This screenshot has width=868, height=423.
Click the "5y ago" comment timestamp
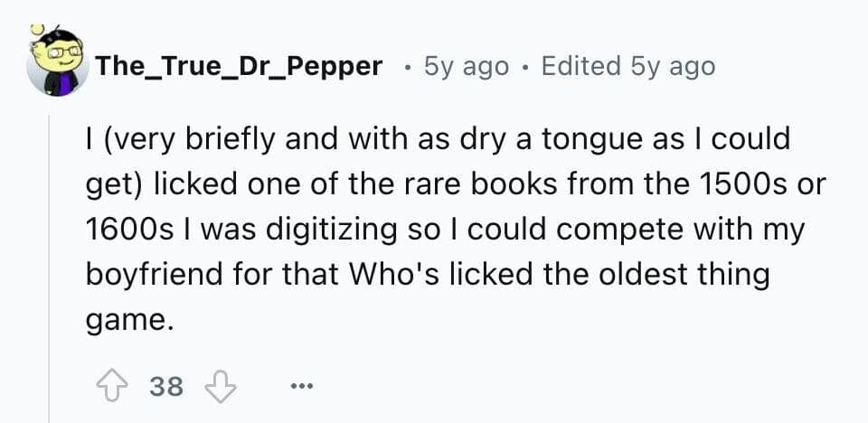click(x=466, y=66)
